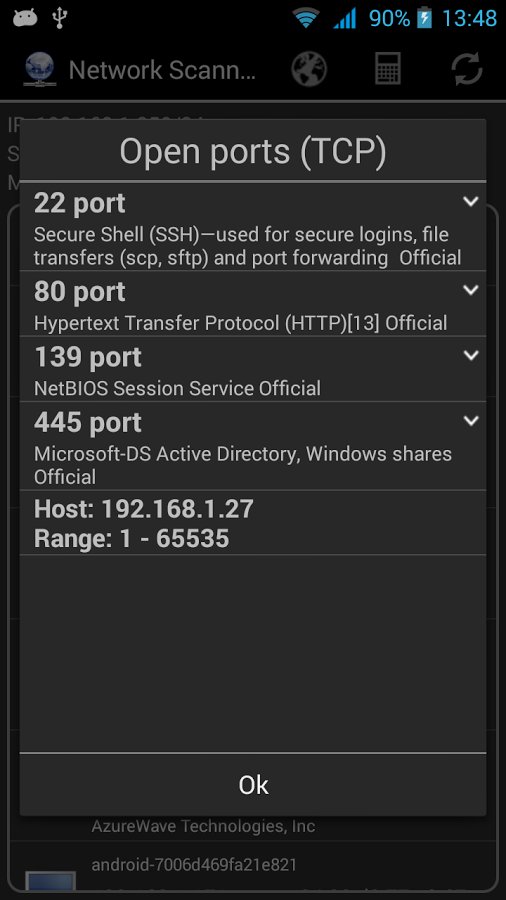Expand the 139 port chevron
Image resolution: width=506 pixels, height=900 pixels.
(470, 355)
